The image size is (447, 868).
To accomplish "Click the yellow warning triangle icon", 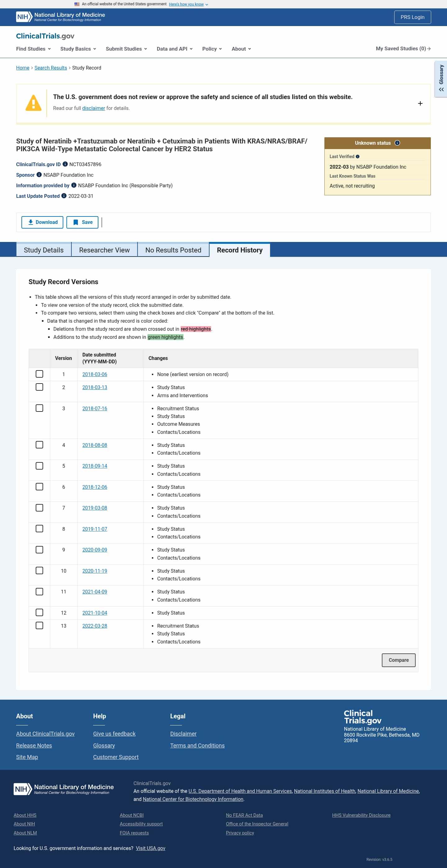I will (33, 103).
